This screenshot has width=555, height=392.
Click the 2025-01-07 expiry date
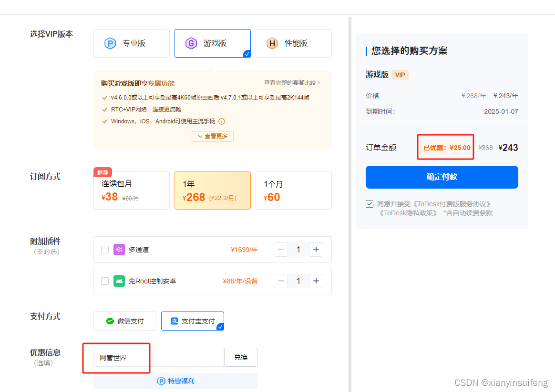501,112
